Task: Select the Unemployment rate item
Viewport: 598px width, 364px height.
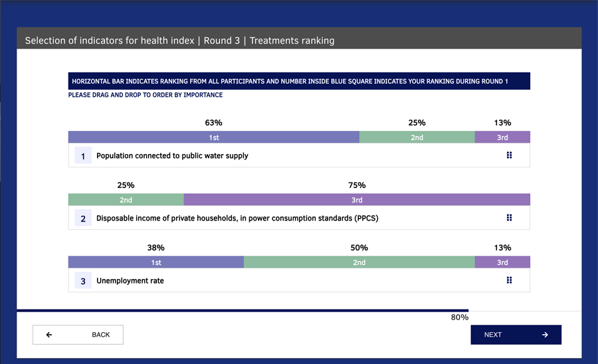Action: coord(299,280)
